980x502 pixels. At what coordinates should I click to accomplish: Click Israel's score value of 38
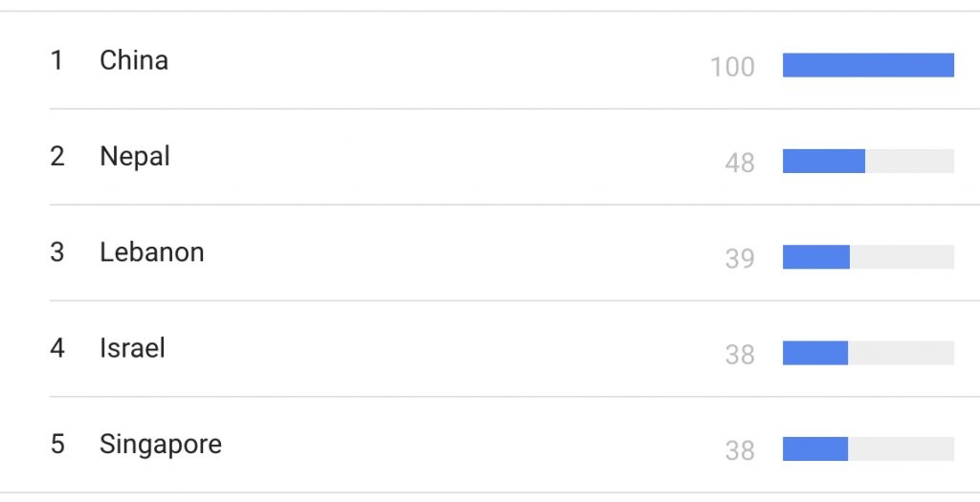(x=740, y=355)
